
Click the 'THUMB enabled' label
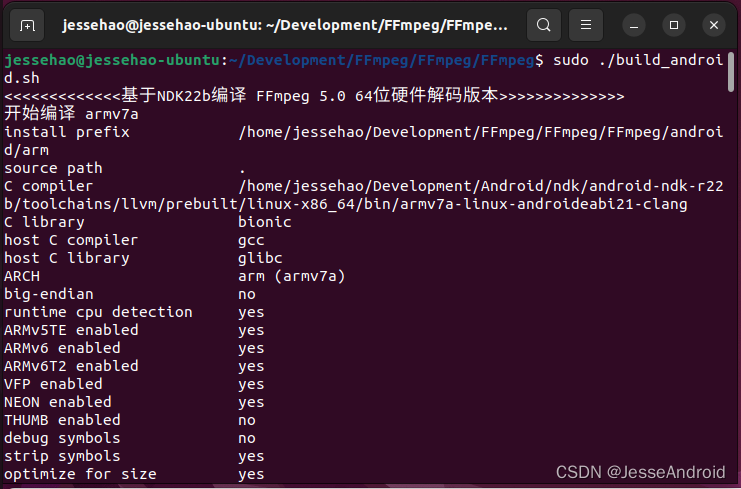[x=62, y=420]
